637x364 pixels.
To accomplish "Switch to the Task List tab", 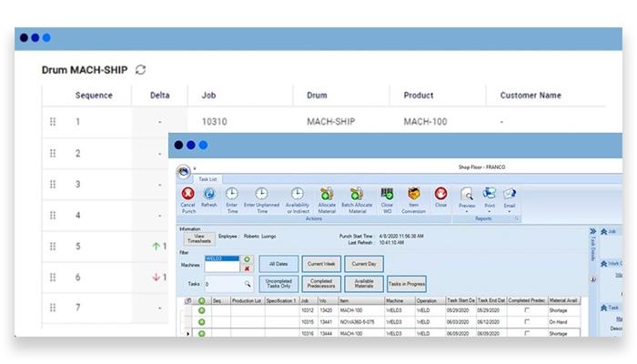I will tap(207, 179).
